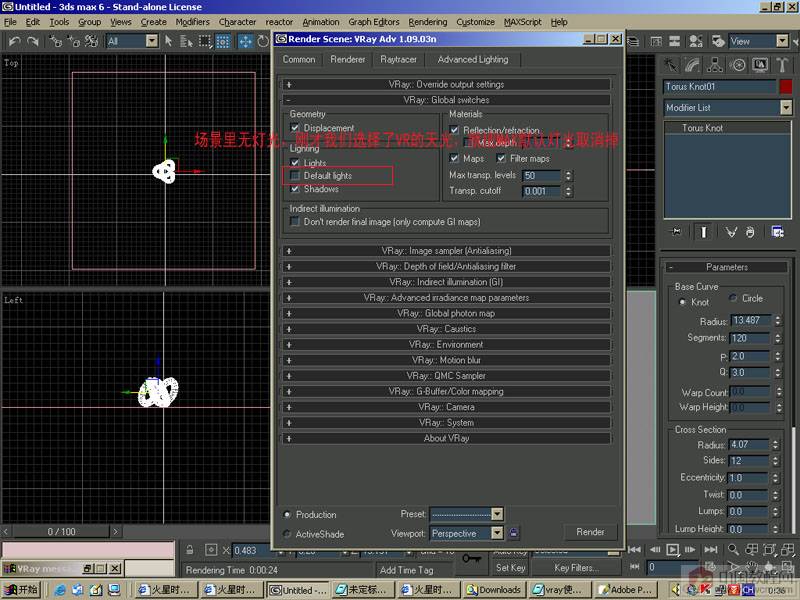The image size is (800, 600).
Task: Switch to the Display command panel
Action: coord(760,65)
